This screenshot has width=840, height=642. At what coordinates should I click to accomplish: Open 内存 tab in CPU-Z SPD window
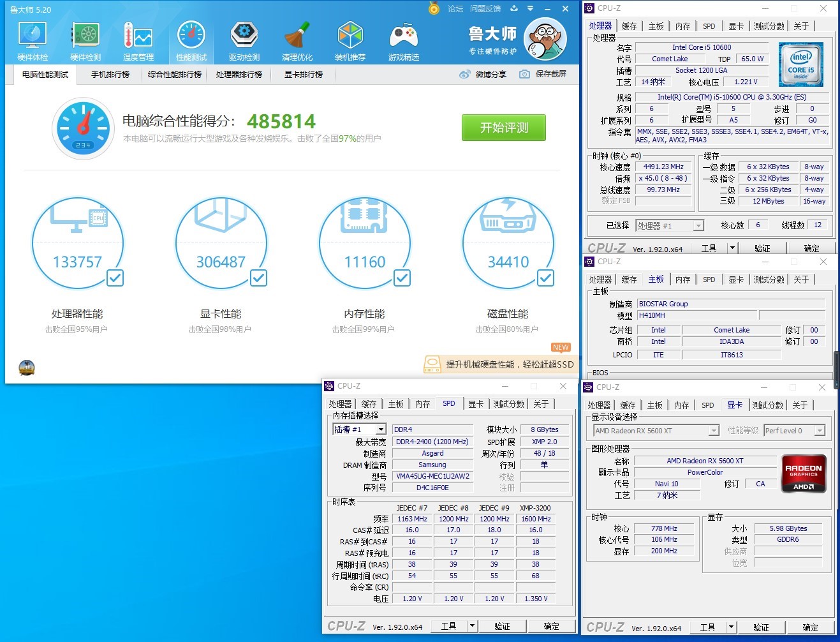point(423,404)
